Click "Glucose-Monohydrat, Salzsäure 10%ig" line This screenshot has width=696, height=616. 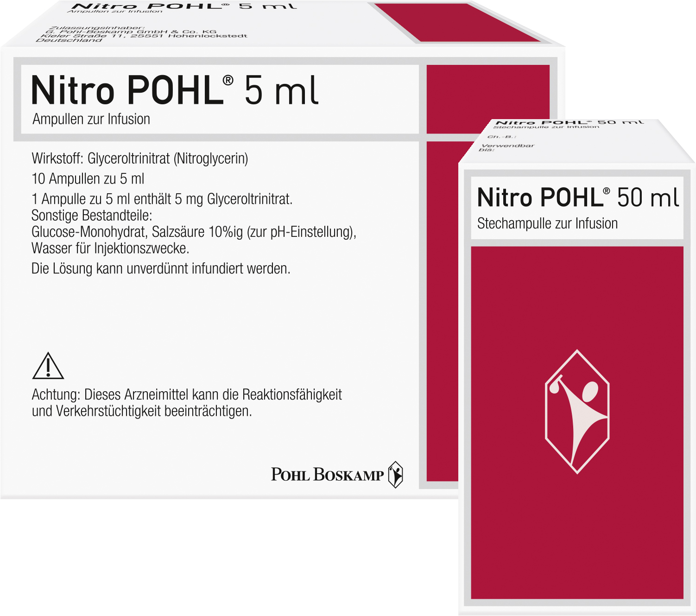tap(194, 232)
